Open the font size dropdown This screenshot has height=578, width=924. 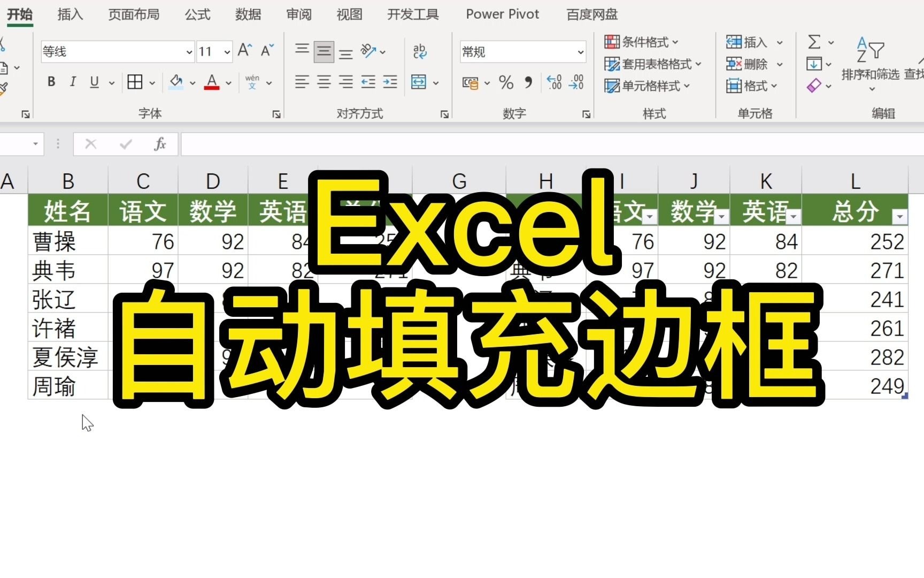(227, 52)
